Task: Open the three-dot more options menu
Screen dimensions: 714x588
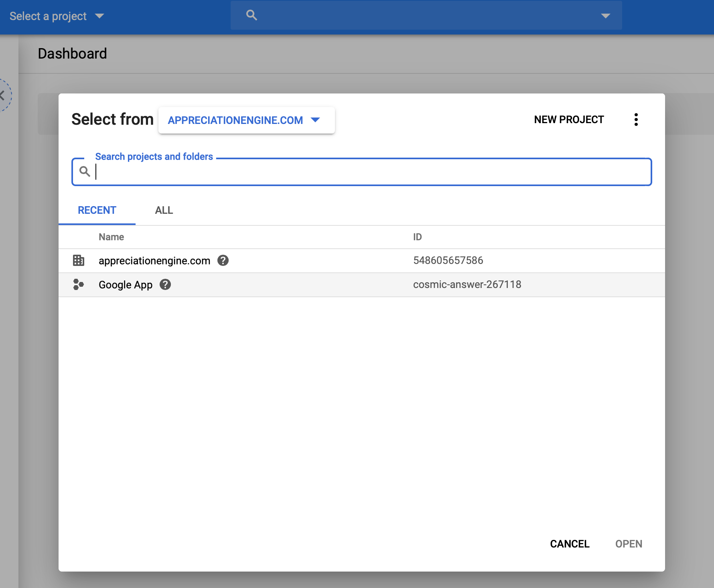Action: 636,120
